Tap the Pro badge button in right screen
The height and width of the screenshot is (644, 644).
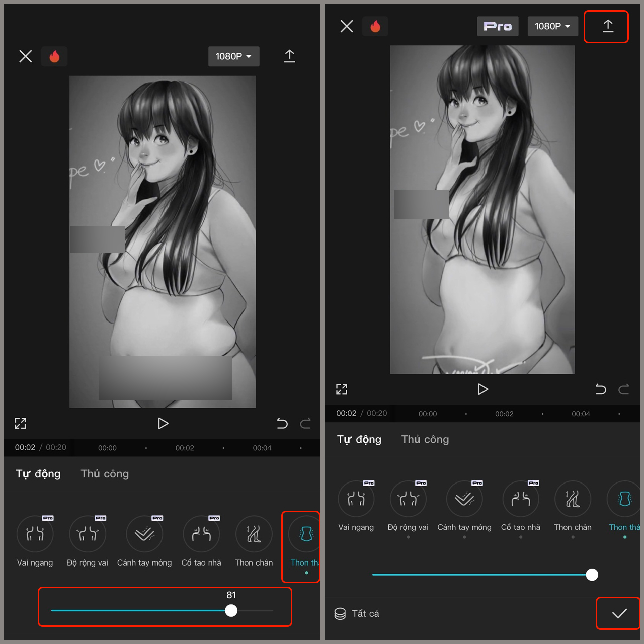[498, 26]
